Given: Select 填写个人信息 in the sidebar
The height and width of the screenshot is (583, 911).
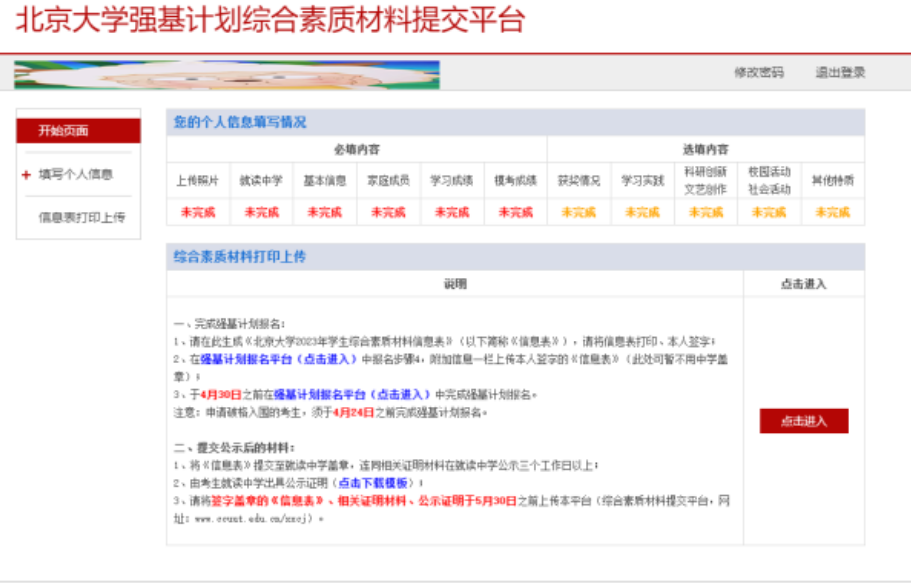Looking at the screenshot, I should [76, 174].
